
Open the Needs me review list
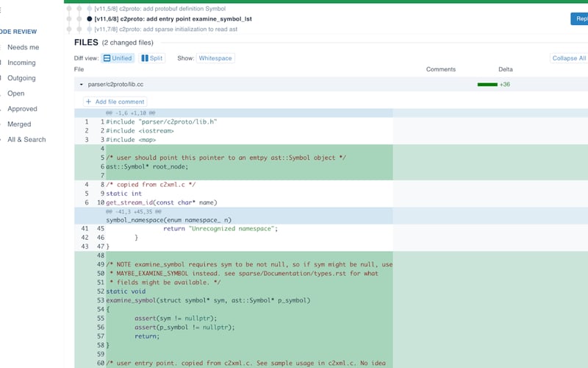24,47
